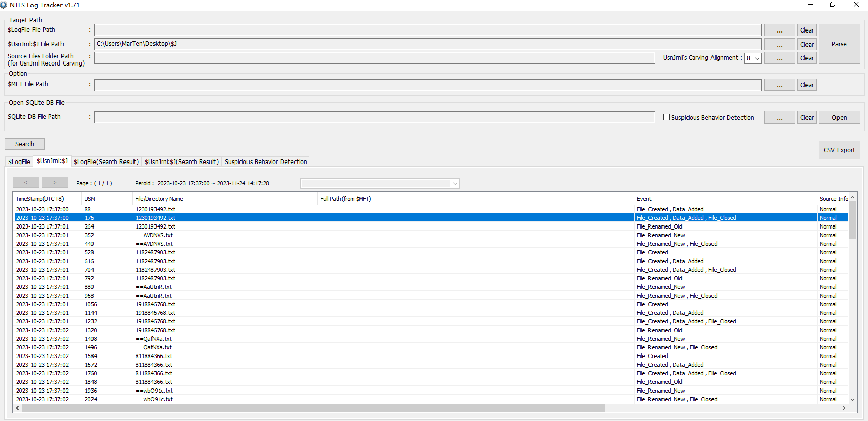Viewport: 868px width, 421px height.
Task: Click Normal source info in USN 704 row
Action: click(x=828, y=270)
